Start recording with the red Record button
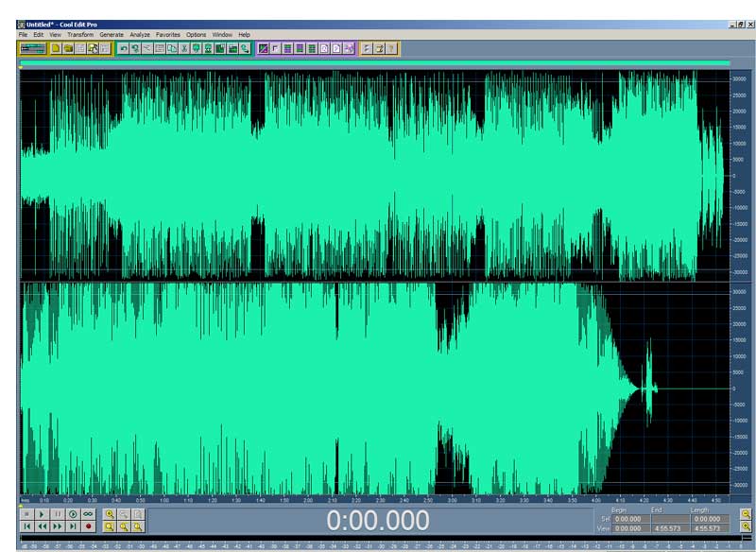The image size is (756, 552). (x=88, y=526)
